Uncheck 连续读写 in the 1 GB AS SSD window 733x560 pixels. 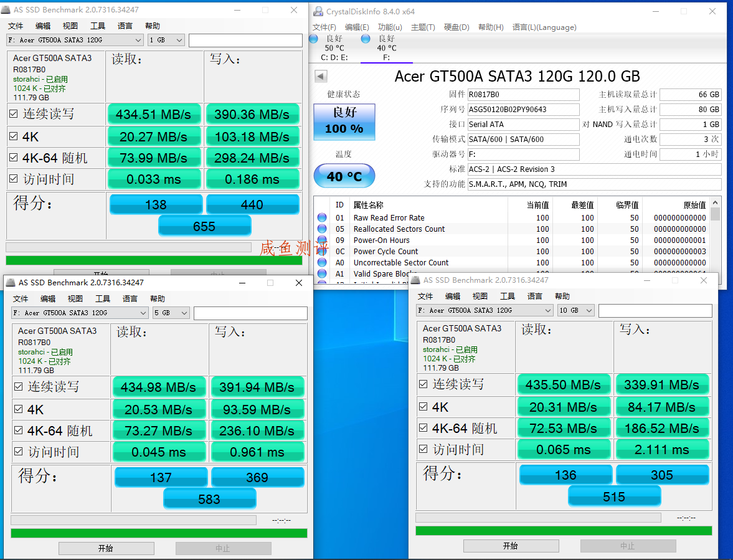coord(14,113)
